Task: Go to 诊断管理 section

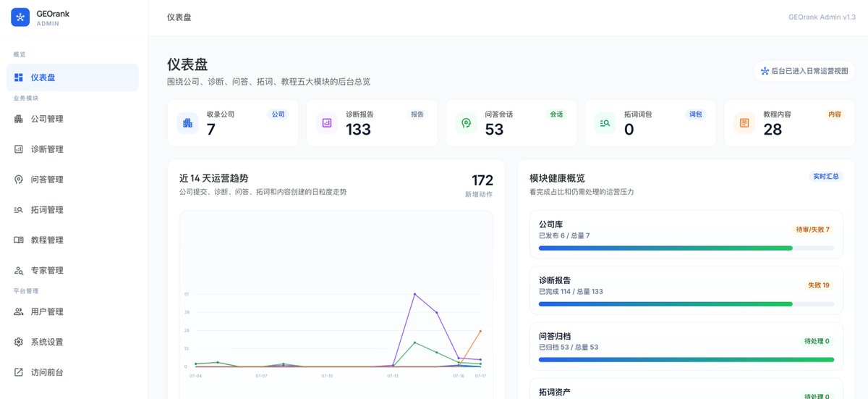Action: [72, 149]
